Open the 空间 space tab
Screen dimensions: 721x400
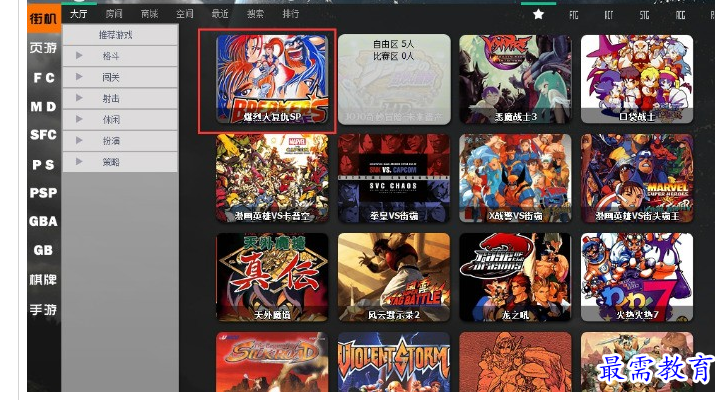click(x=185, y=14)
